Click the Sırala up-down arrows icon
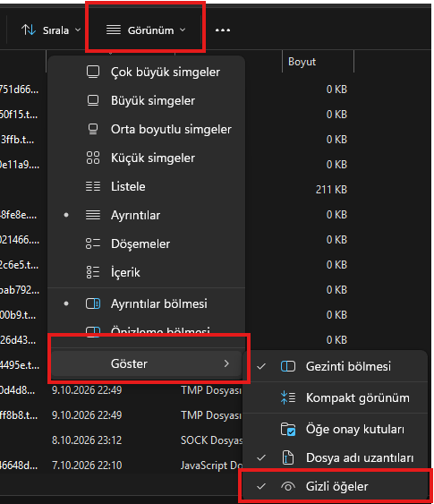The image size is (434, 504). (29, 30)
